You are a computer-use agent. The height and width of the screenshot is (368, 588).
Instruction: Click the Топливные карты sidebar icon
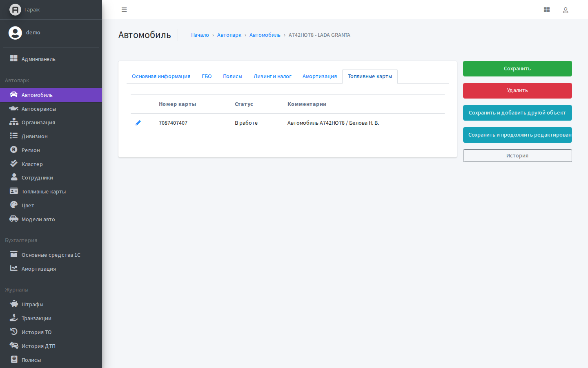tap(14, 191)
